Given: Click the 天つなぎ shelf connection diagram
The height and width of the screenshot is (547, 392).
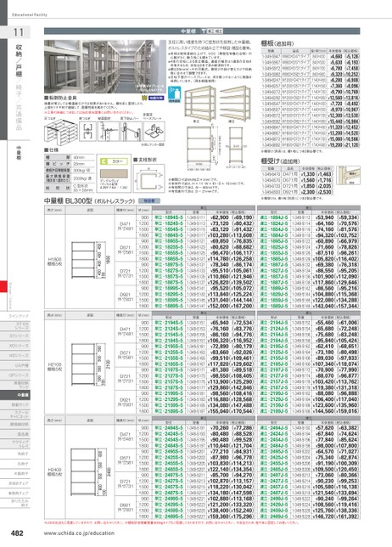Looking at the screenshot, I should coord(60,131).
